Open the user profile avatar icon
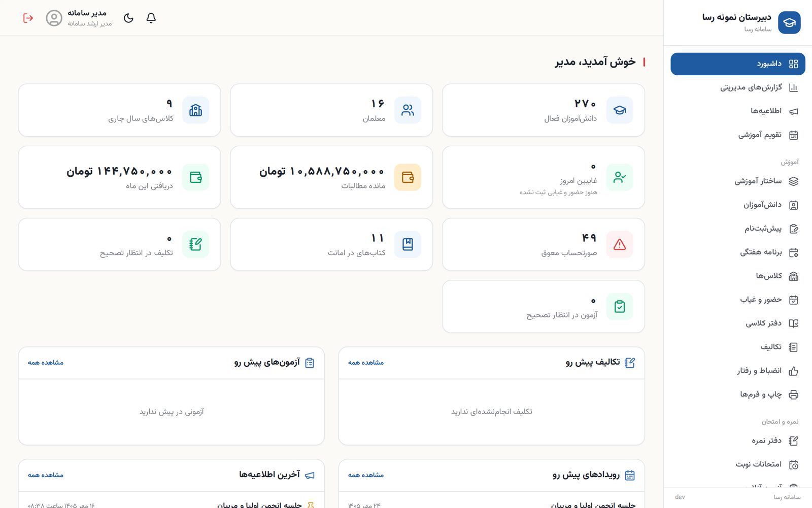The width and height of the screenshot is (812, 508). click(54, 18)
